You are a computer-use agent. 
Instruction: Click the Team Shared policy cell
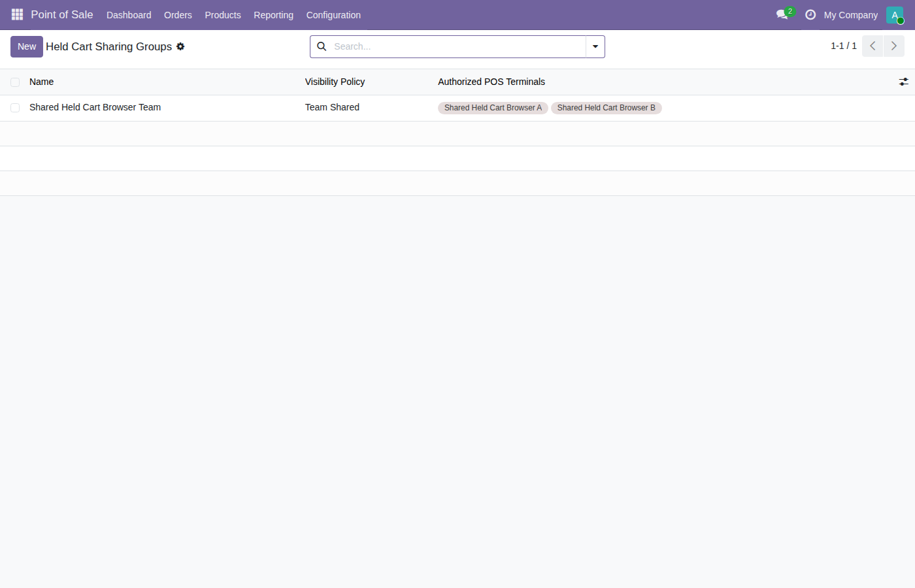(x=332, y=107)
